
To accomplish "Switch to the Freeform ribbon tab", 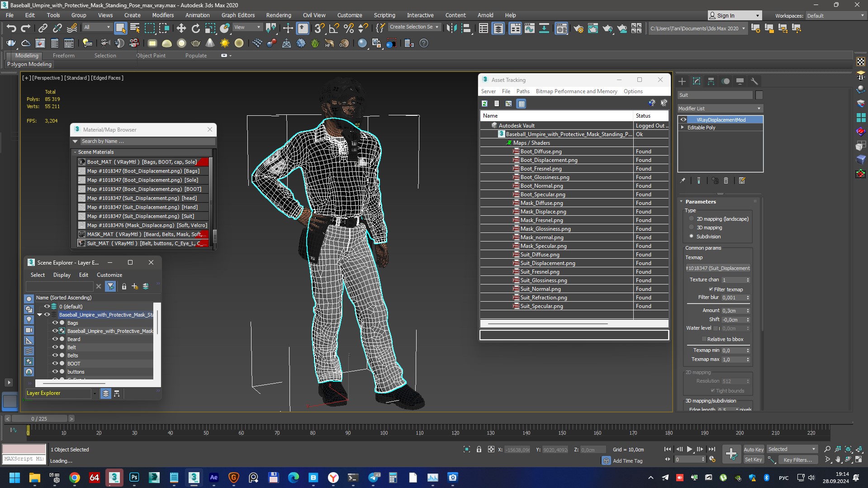I will pos(63,56).
